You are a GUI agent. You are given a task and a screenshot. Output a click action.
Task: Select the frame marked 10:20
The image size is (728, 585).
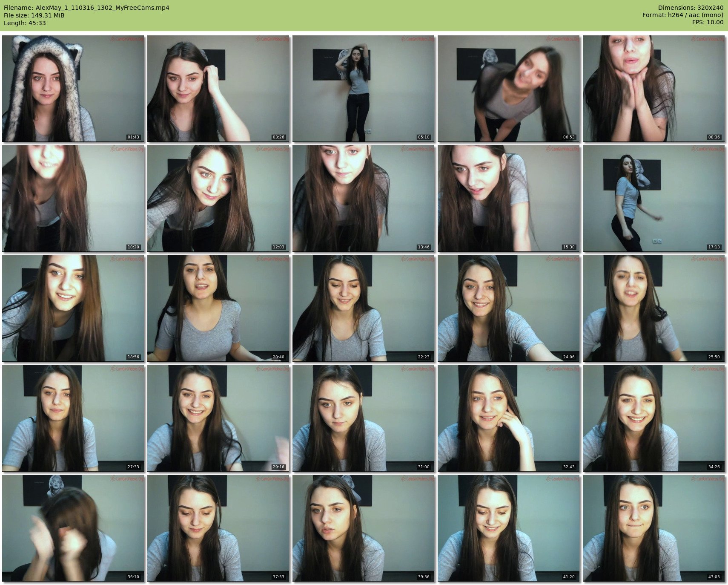click(x=73, y=198)
